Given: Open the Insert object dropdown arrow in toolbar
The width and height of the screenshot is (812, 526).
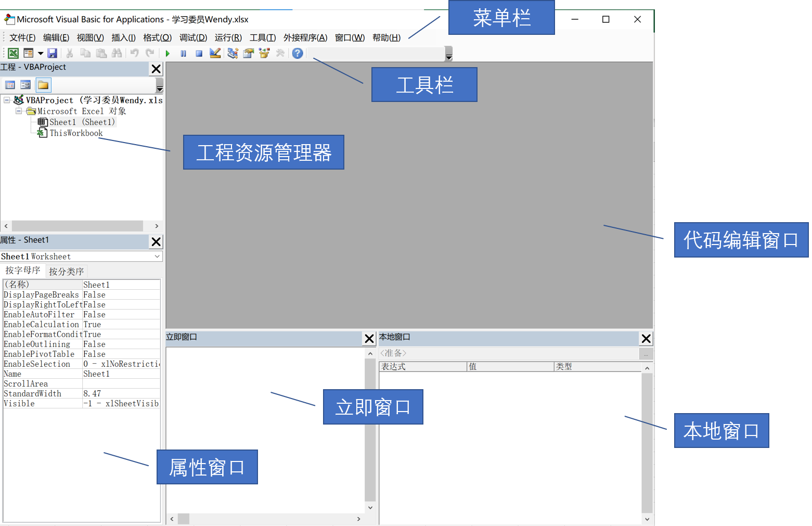Looking at the screenshot, I should coord(41,53).
